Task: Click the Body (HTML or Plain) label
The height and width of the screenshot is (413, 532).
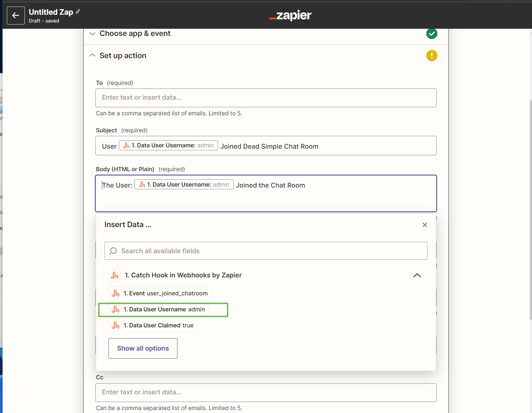Action: point(125,169)
